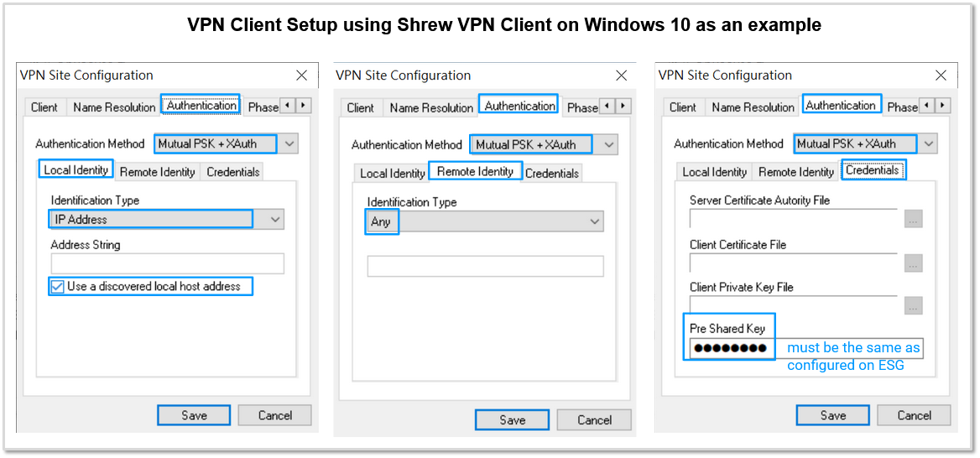980x458 pixels.
Task: Select Name Resolution tab in middle dialog
Action: click(x=431, y=107)
